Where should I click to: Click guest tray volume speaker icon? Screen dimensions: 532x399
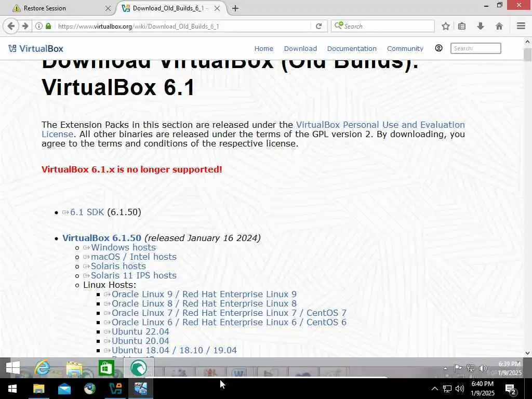pos(483,368)
